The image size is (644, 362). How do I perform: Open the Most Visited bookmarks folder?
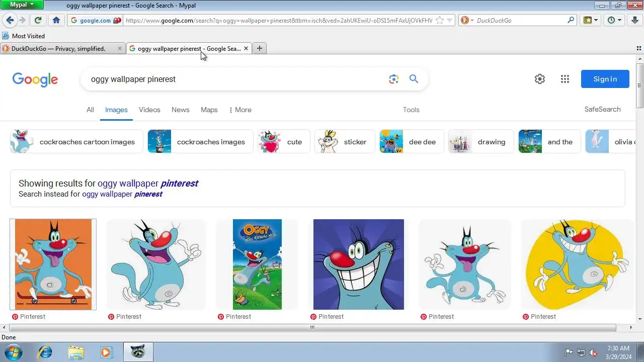(24, 36)
